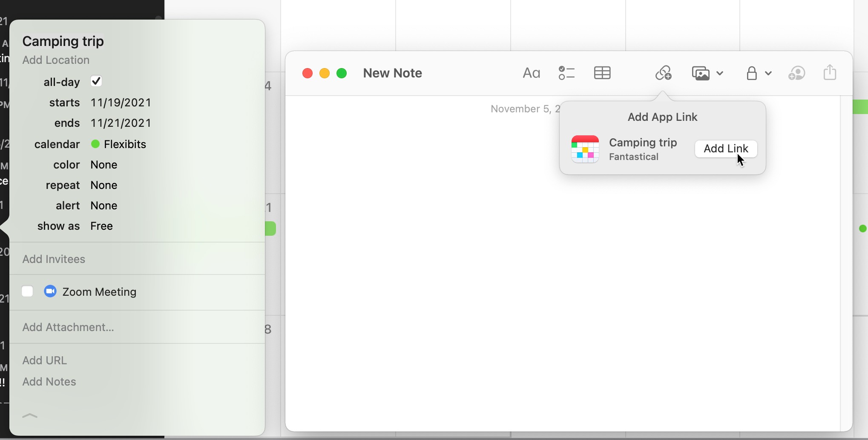The width and height of the screenshot is (868, 440).
Task: Click the Fantastical subtitle in popover
Action: [634, 157]
